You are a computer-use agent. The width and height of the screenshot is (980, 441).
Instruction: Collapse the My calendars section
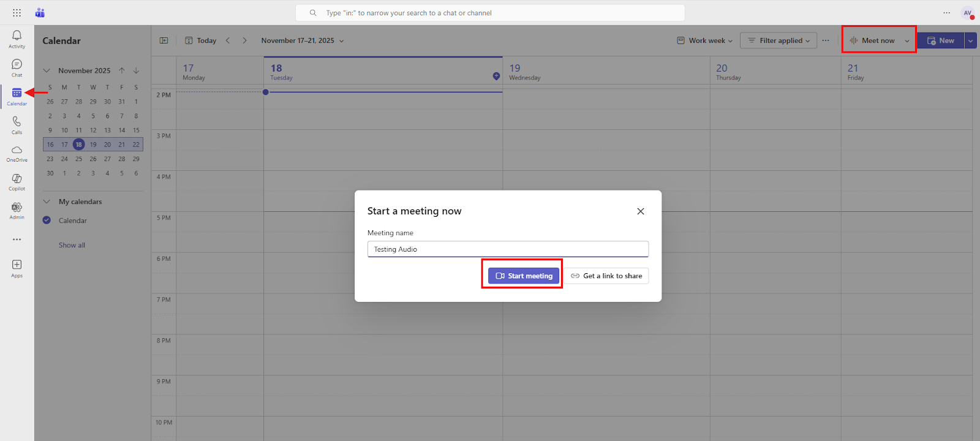tap(47, 202)
